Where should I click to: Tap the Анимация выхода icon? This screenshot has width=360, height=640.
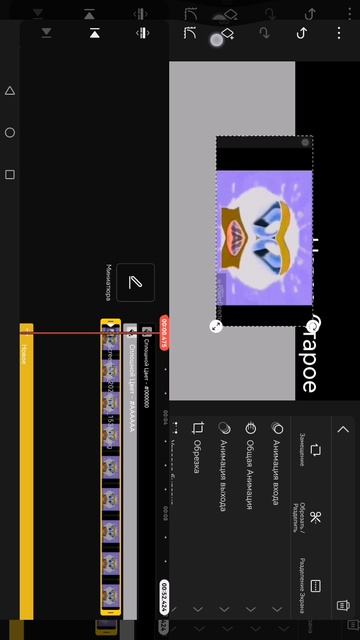click(224, 428)
